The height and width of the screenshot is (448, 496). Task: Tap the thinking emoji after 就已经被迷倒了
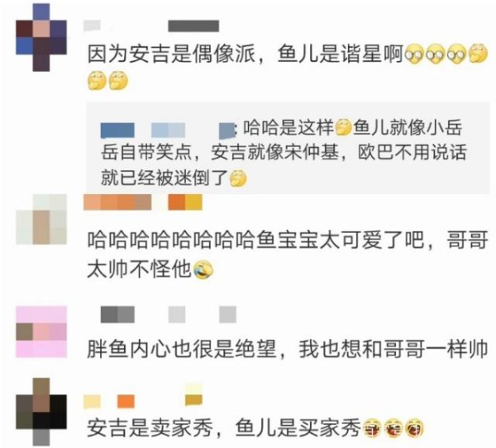pos(237,178)
